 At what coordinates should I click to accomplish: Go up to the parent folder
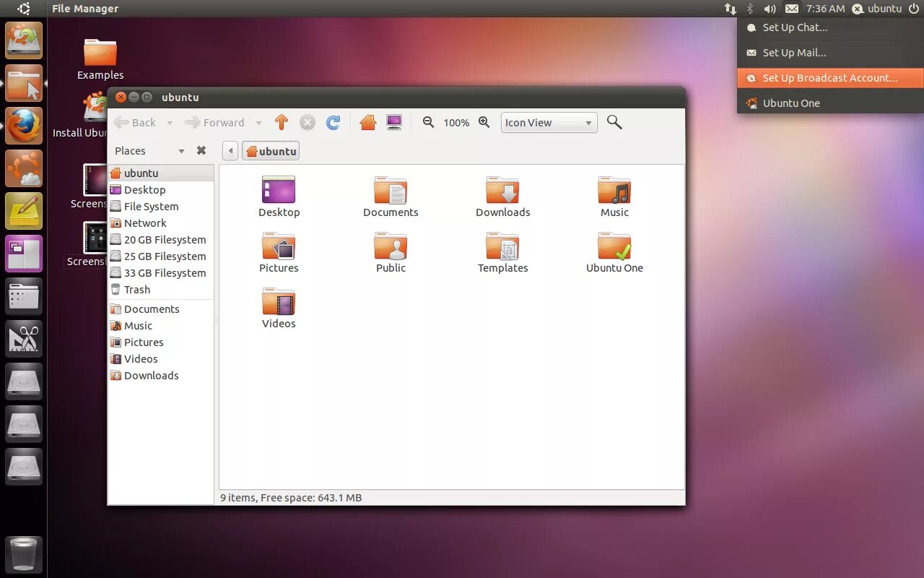click(282, 123)
